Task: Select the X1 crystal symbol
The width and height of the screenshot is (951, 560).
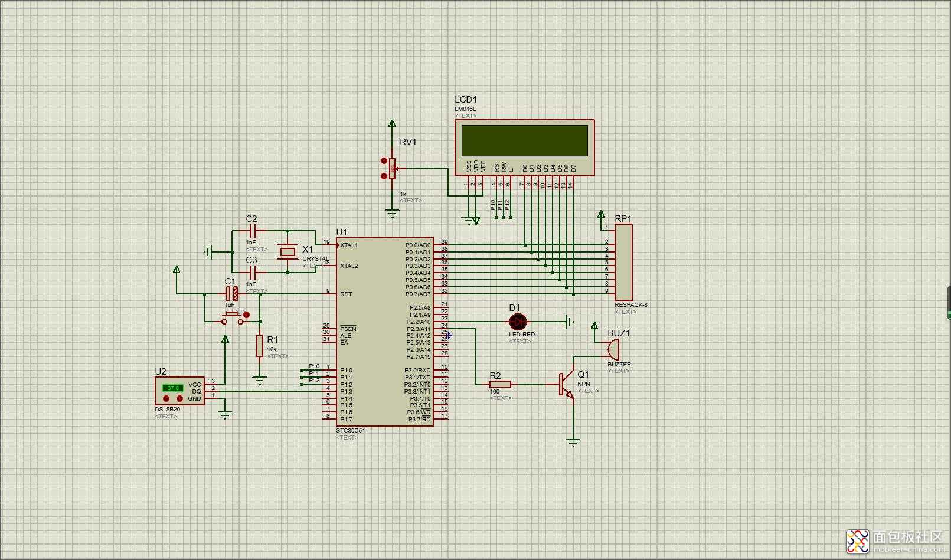Action: [287, 252]
